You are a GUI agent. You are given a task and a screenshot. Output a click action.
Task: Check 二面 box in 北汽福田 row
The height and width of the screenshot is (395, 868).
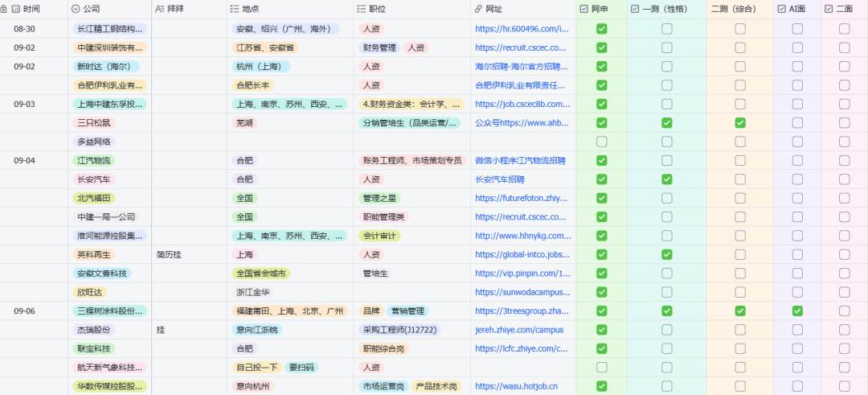844,199
